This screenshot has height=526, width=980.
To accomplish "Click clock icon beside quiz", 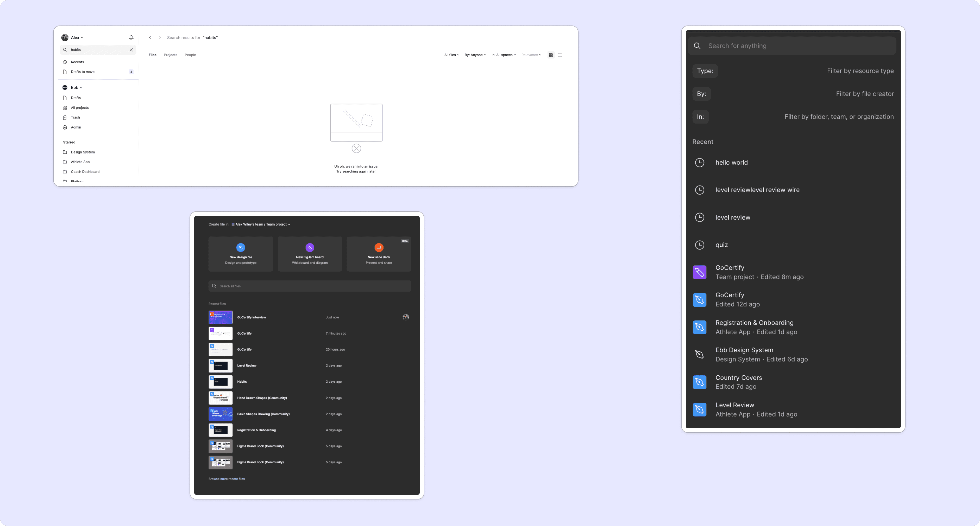I will 700,245.
